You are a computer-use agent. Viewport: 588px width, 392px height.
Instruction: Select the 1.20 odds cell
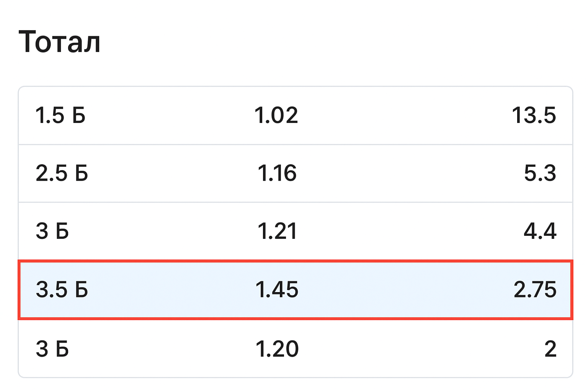pos(277,349)
